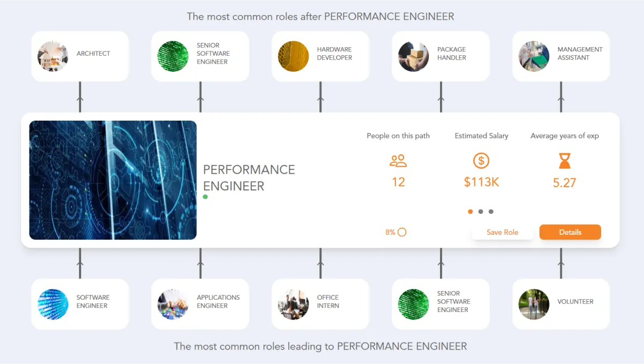Click the arrow above Software Engineer card
Screen dimensions: 644x364
click(80, 263)
